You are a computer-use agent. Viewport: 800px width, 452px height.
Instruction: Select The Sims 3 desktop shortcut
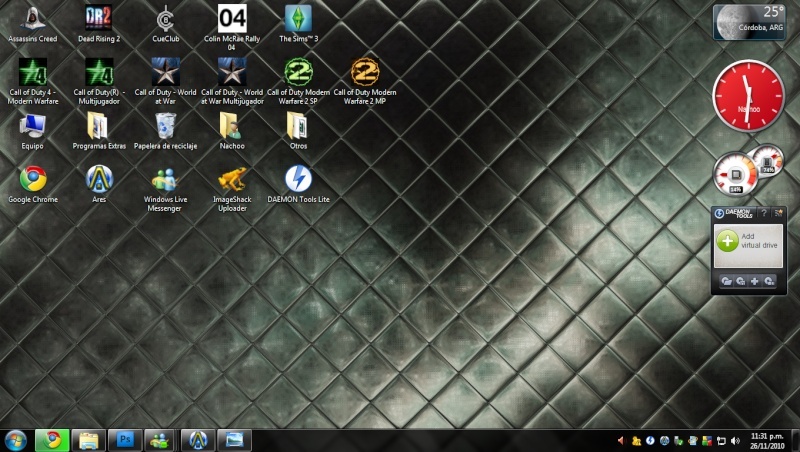(298, 24)
